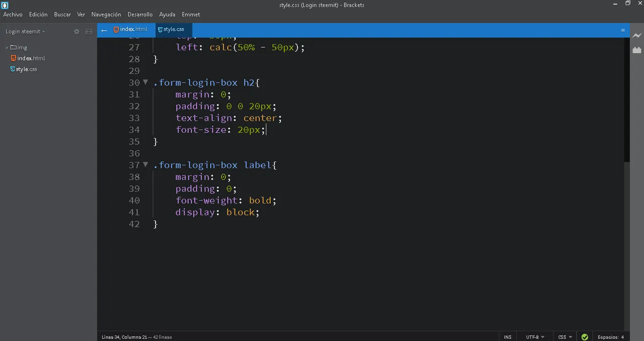Image resolution: width=644 pixels, height=341 pixels.
Task: Click the Espacios indentation type label
Action: tap(608, 337)
